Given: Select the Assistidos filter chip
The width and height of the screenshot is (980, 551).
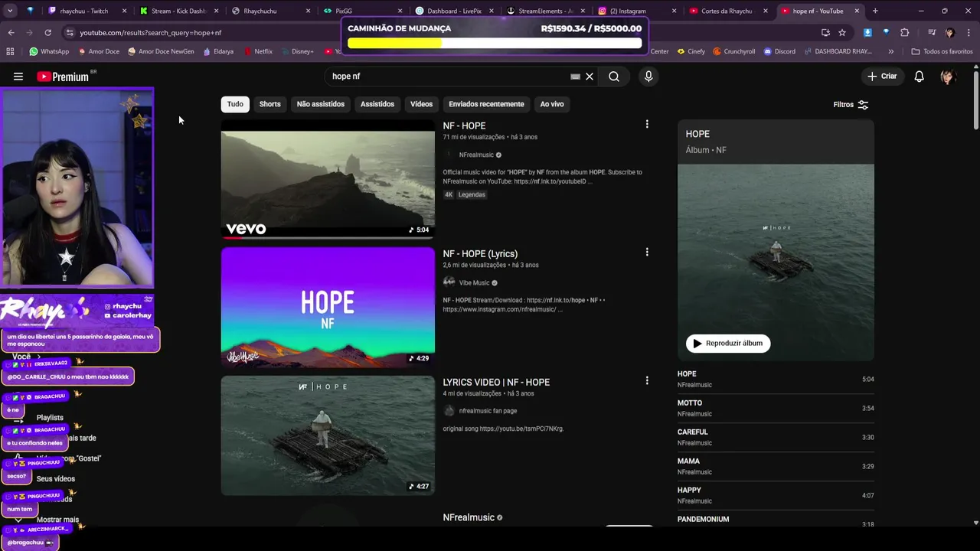Looking at the screenshot, I should (377, 104).
